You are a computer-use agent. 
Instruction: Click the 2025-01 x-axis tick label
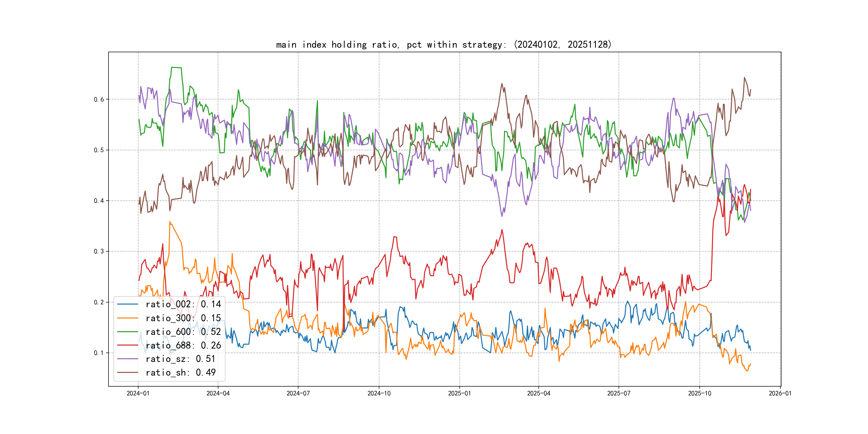[x=459, y=393]
